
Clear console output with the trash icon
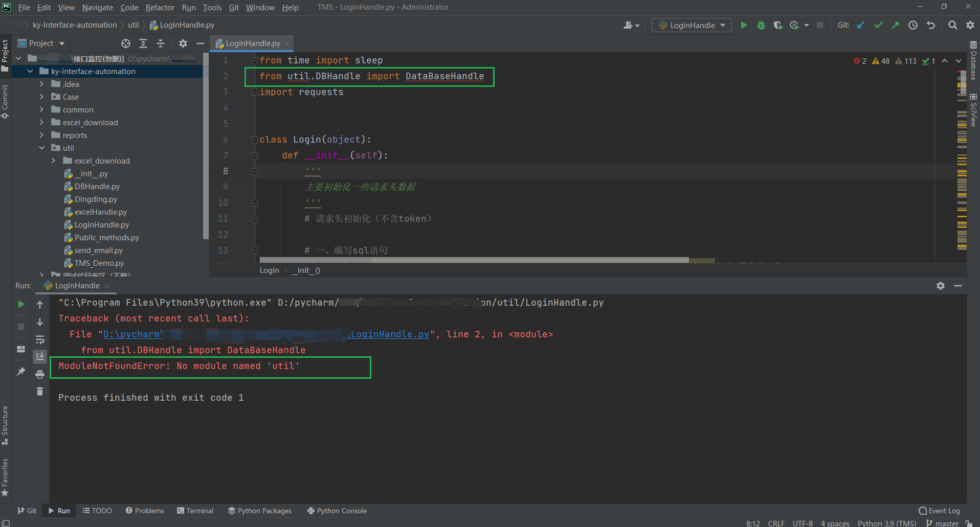pyautogui.click(x=40, y=391)
